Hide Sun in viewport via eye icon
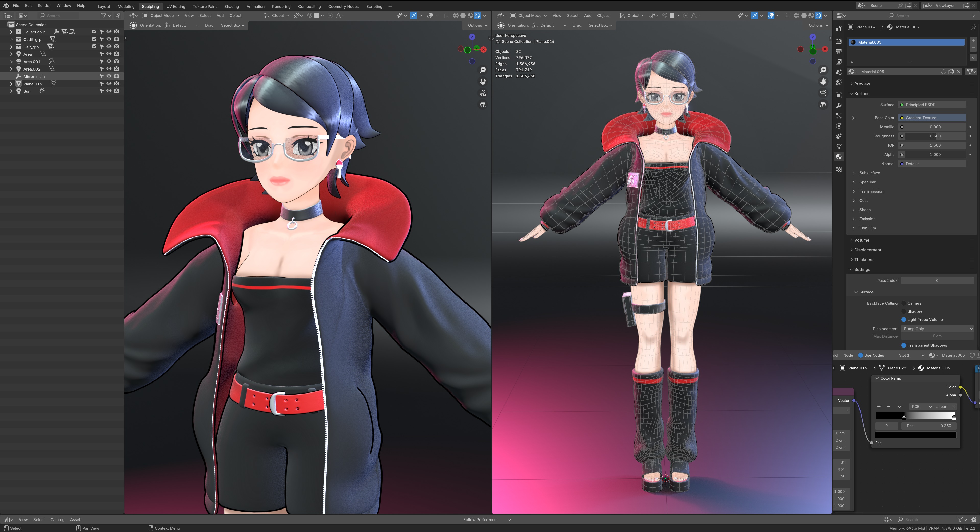 coord(109,91)
